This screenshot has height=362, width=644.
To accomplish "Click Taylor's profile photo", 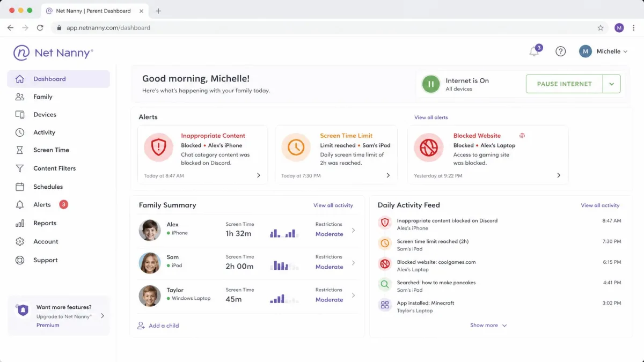I will pyautogui.click(x=150, y=295).
